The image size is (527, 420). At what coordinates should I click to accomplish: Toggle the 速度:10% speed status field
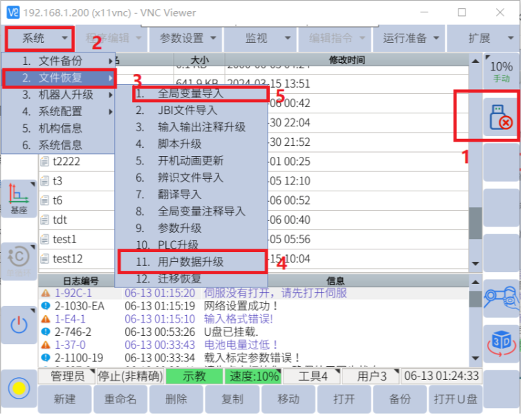pyautogui.click(x=254, y=376)
